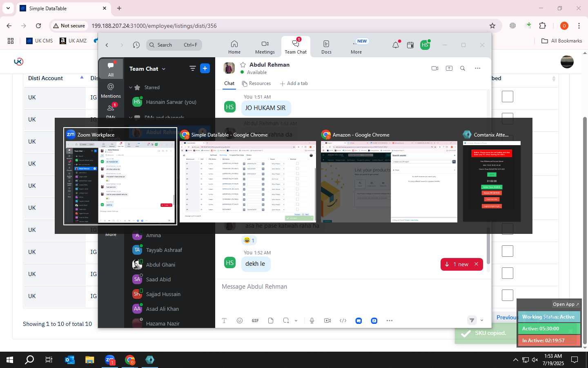Switch to the Meetings tab in Zoom

click(265, 47)
